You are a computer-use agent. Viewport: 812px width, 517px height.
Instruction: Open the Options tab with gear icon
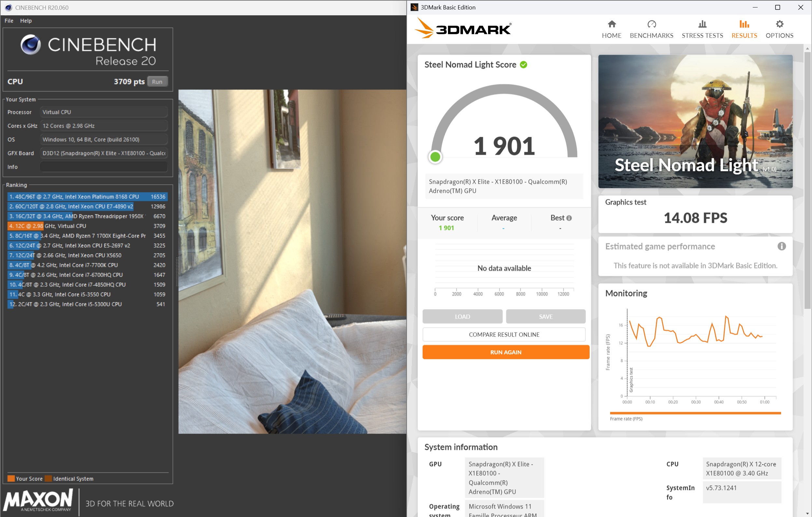coord(779,29)
